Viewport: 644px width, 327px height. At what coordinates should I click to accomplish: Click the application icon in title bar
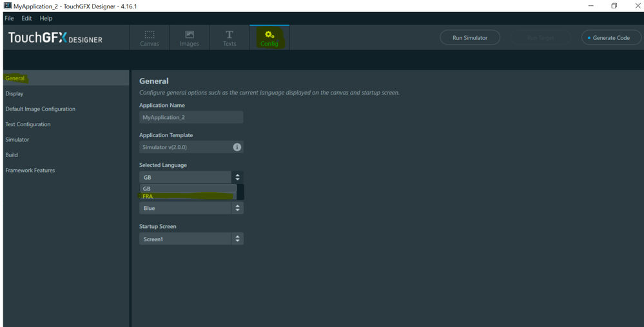(7, 6)
